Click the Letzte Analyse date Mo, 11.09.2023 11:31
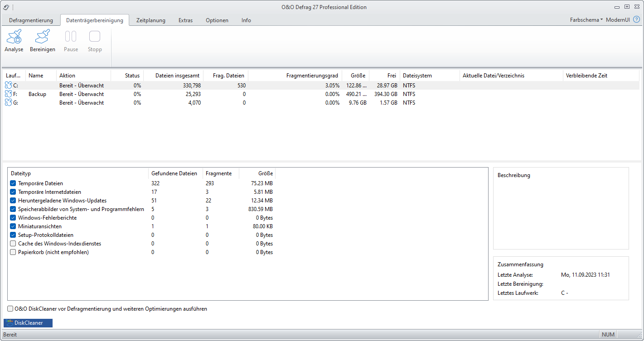Image resolution: width=644 pixels, height=341 pixels. pyautogui.click(x=585, y=275)
